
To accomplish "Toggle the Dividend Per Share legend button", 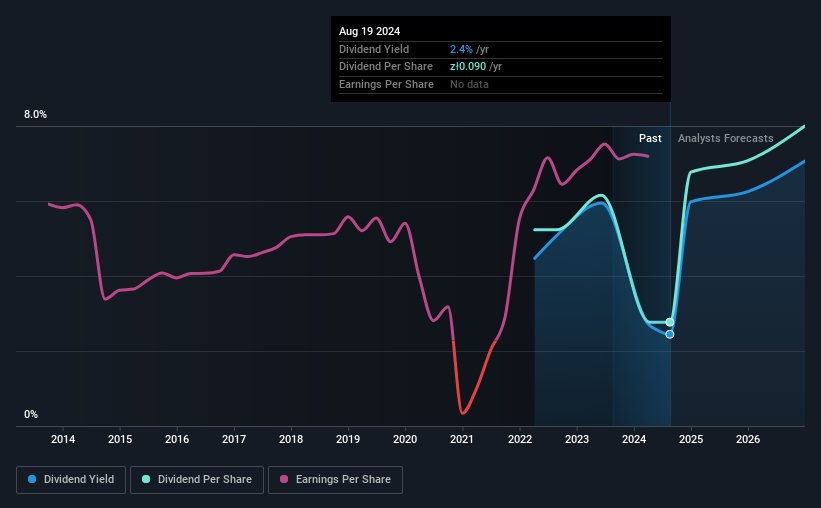I will point(197,480).
